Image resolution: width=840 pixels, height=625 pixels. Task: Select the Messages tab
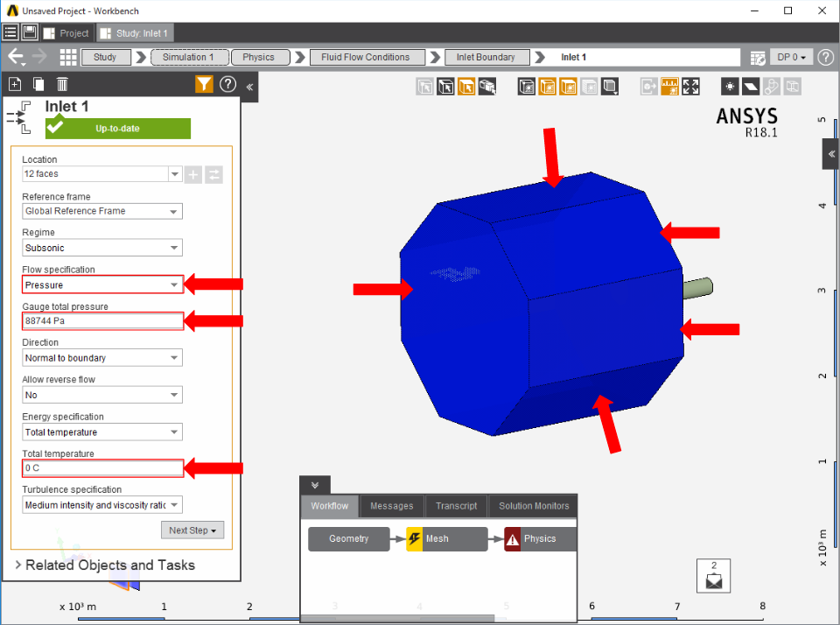pyautogui.click(x=392, y=506)
